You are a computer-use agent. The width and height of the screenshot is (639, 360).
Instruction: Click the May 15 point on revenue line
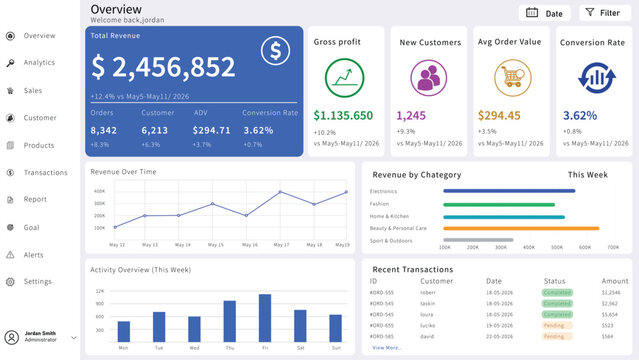tap(212, 203)
